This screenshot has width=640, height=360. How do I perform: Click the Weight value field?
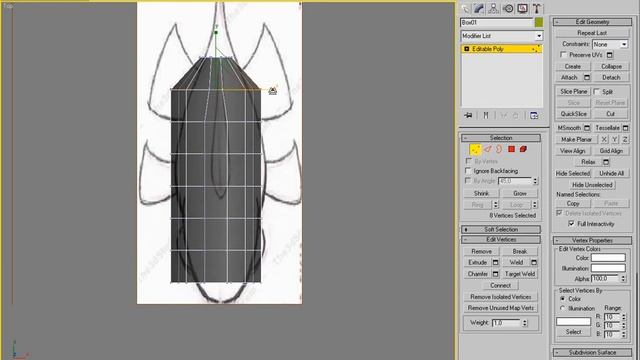(x=507, y=323)
